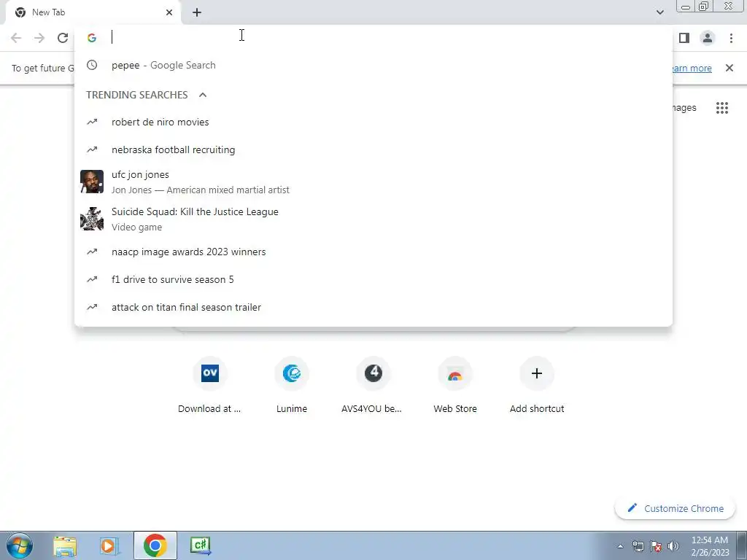Open the AVS4YOU shortcut tile
The image size is (747, 560).
373,386
